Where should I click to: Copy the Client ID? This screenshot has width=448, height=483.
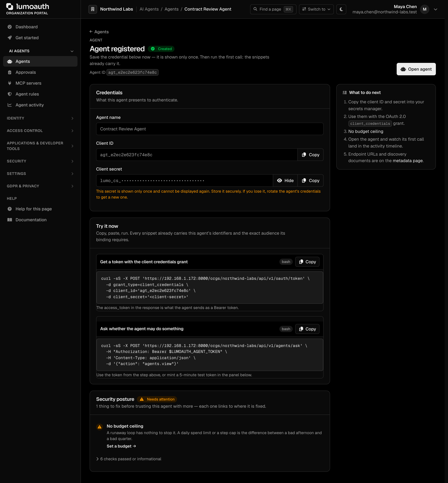point(310,155)
